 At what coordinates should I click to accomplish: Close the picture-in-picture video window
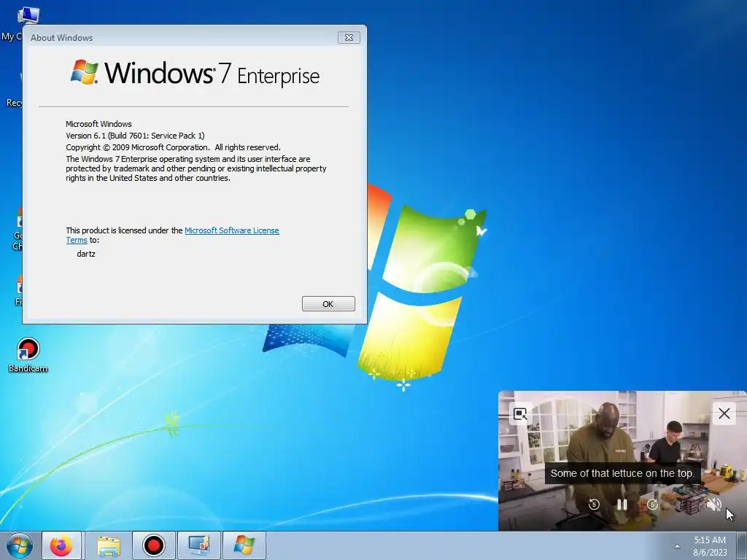point(724,413)
